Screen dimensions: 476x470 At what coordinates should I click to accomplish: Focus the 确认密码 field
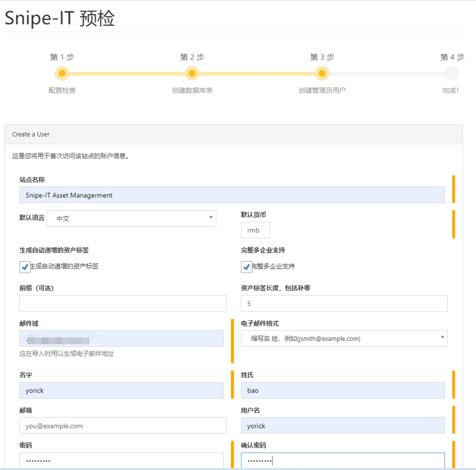pos(343,461)
